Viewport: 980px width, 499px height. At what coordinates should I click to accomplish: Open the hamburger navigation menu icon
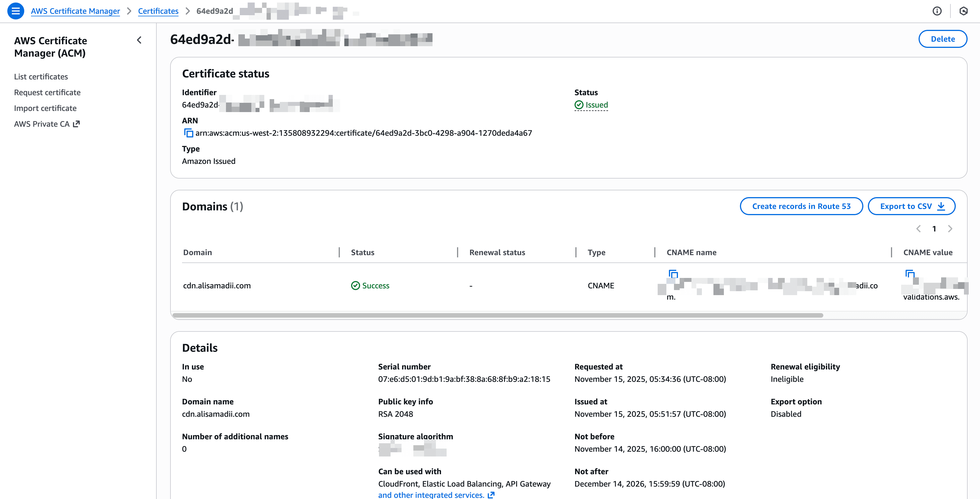click(x=15, y=11)
